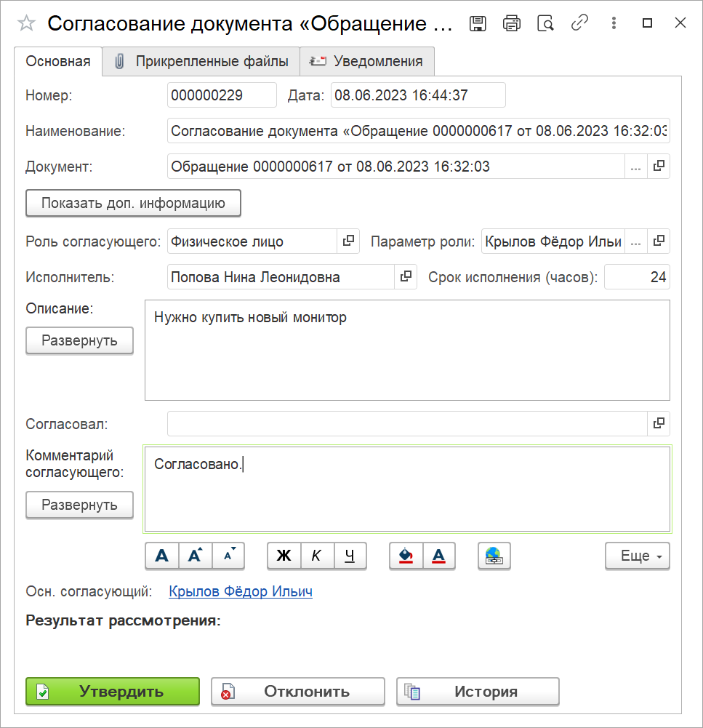Print the approval form

click(512, 23)
